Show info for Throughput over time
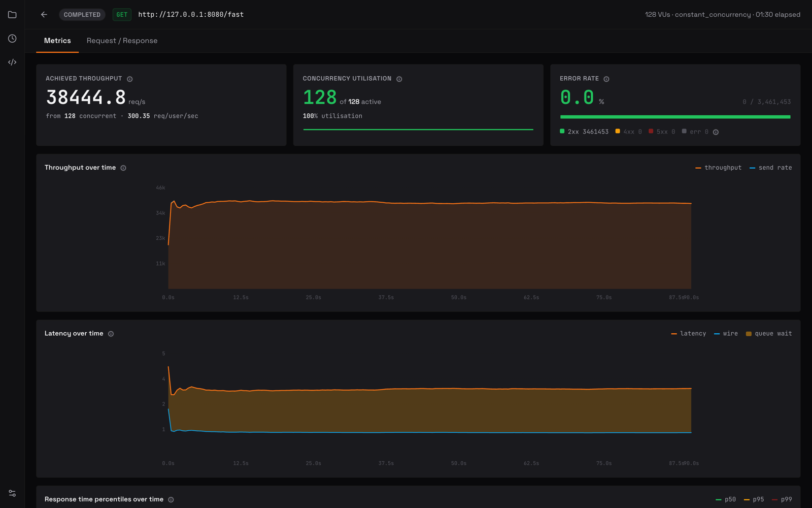The height and width of the screenshot is (508, 812). tap(123, 168)
